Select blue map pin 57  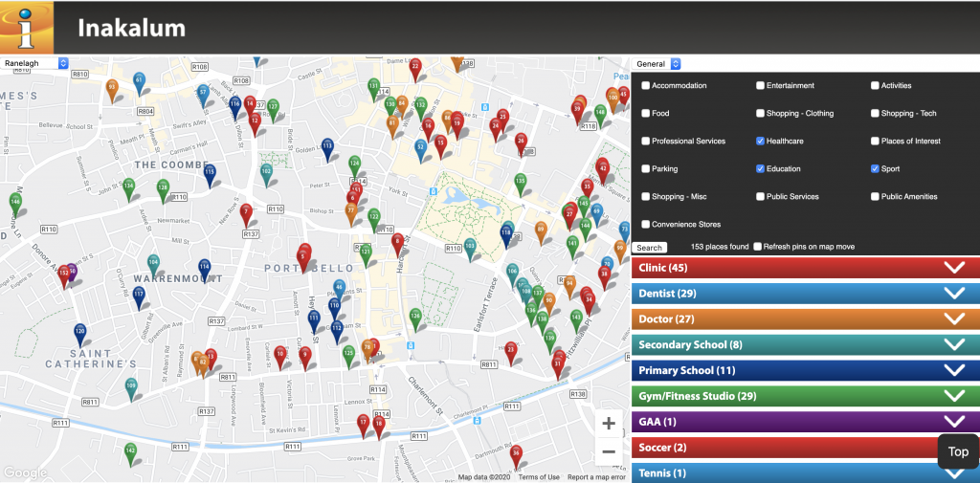203,97
